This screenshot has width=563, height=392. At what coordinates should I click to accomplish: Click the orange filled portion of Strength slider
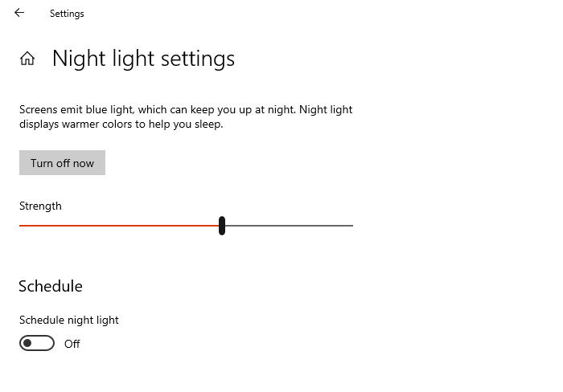point(119,226)
